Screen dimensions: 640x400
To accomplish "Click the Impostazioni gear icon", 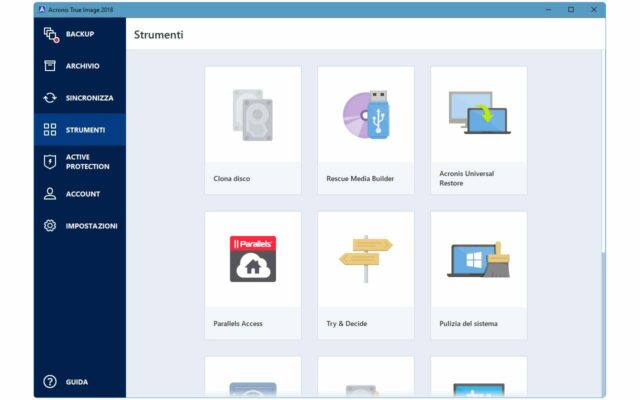I will tap(50, 226).
